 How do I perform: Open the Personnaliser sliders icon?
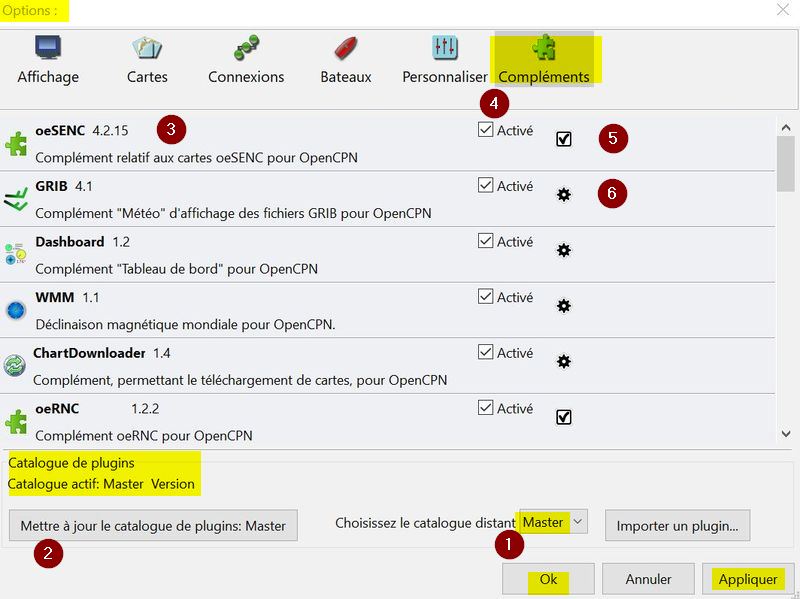444,48
